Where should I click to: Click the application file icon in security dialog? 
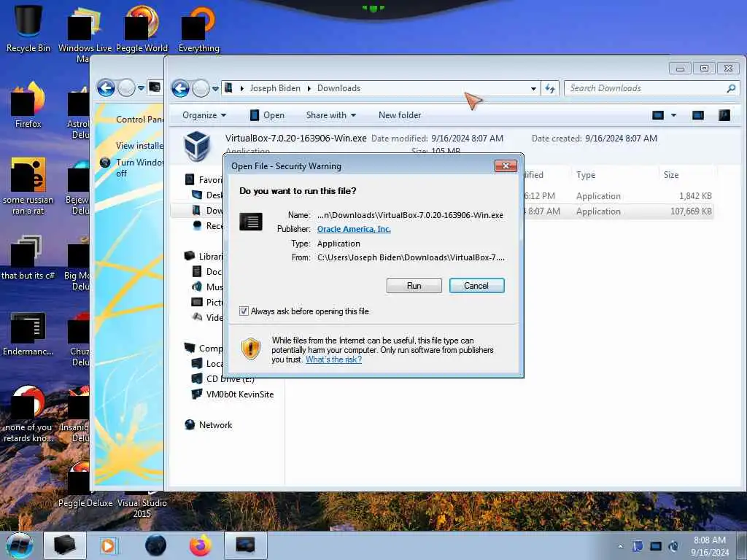251,222
